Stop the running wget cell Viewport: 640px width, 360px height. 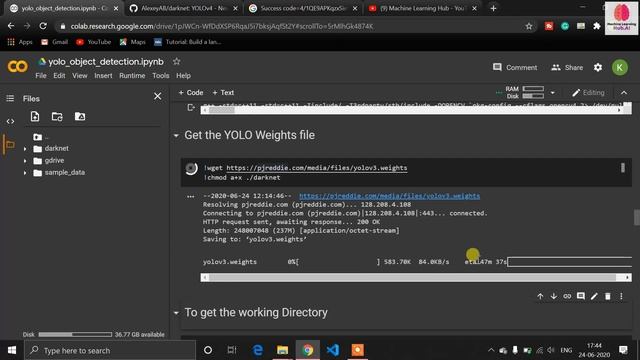(191, 169)
